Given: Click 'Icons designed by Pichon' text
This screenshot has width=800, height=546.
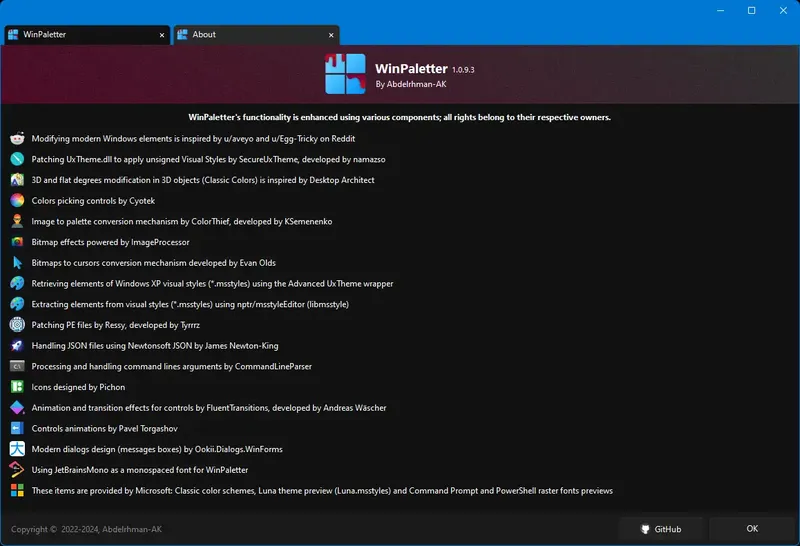Looking at the screenshot, I should pos(78,387).
